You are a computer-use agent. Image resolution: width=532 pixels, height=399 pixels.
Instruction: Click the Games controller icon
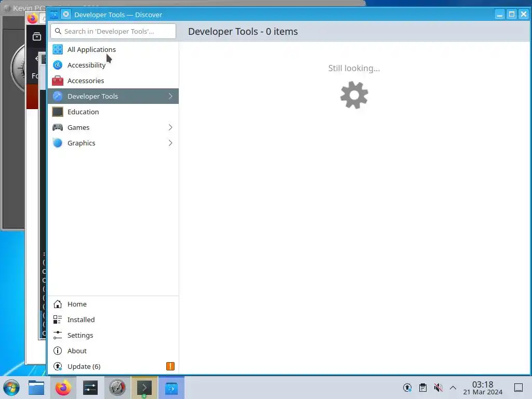pos(58,128)
